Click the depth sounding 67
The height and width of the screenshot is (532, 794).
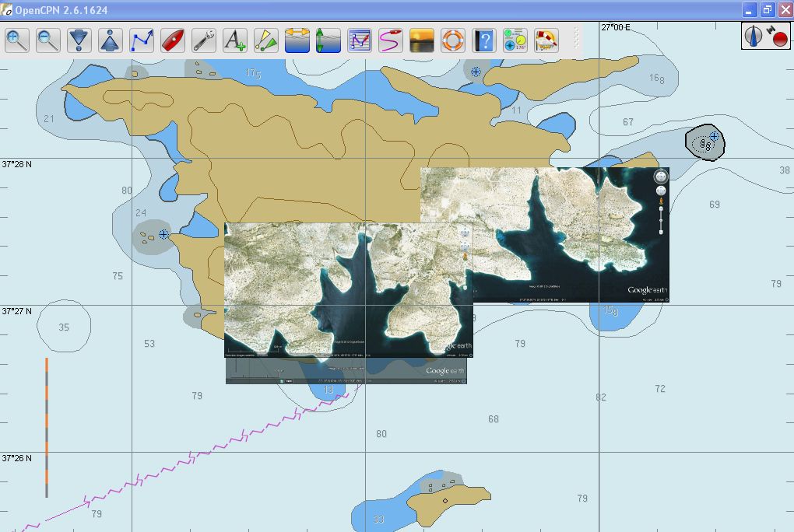click(628, 122)
